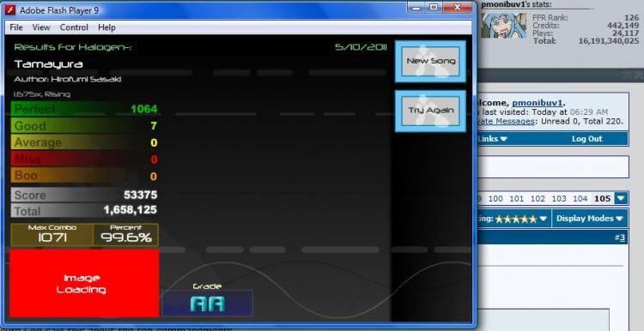Click the red Image Loading thumbnail
Image resolution: width=644 pixels, height=331 pixels.
click(84, 284)
